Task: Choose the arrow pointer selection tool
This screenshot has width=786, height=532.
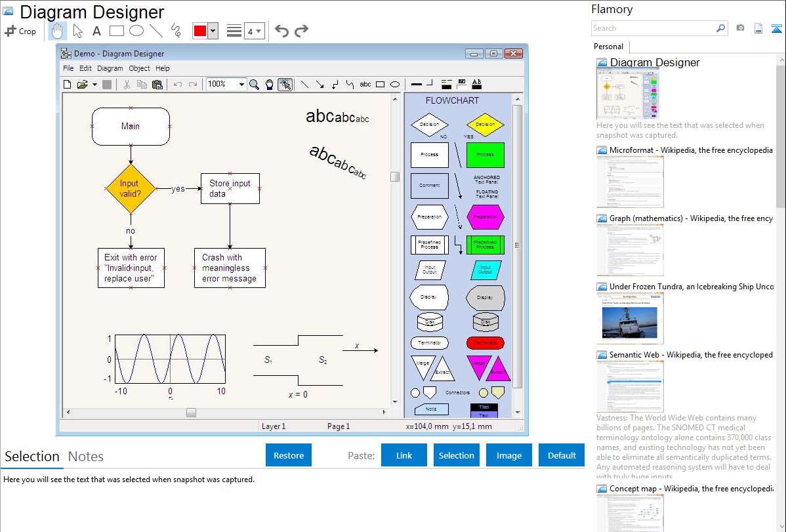Action: pyautogui.click(x=77, y=31)
